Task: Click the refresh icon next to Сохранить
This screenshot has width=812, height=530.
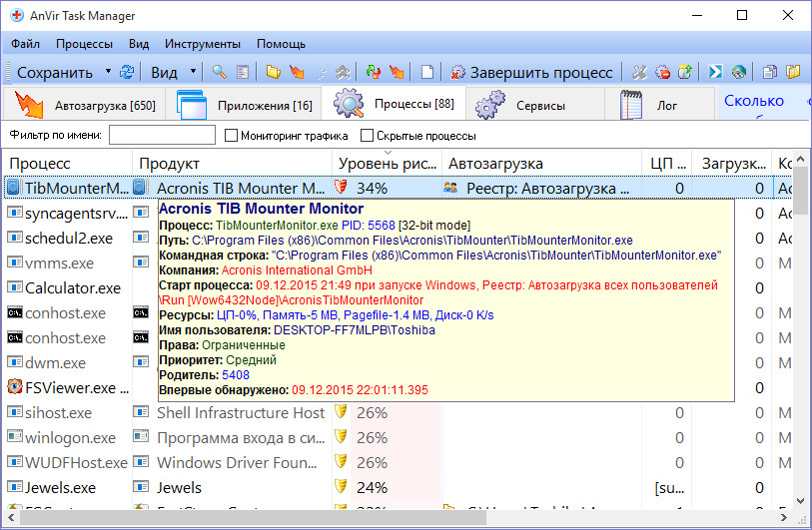Action: pos(127,72)
